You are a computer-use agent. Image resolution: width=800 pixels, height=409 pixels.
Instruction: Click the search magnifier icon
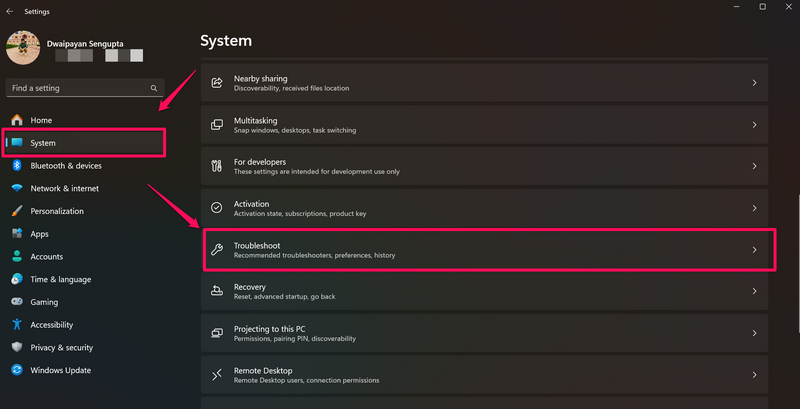154,88
